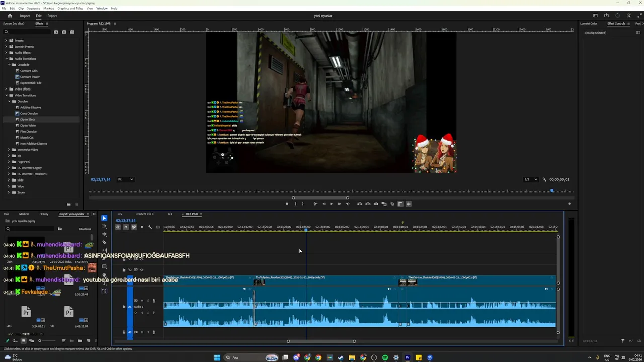Screen dimensions: 644x362
Task: Click the Accelerated Effects filter icon
Action: 56,32
